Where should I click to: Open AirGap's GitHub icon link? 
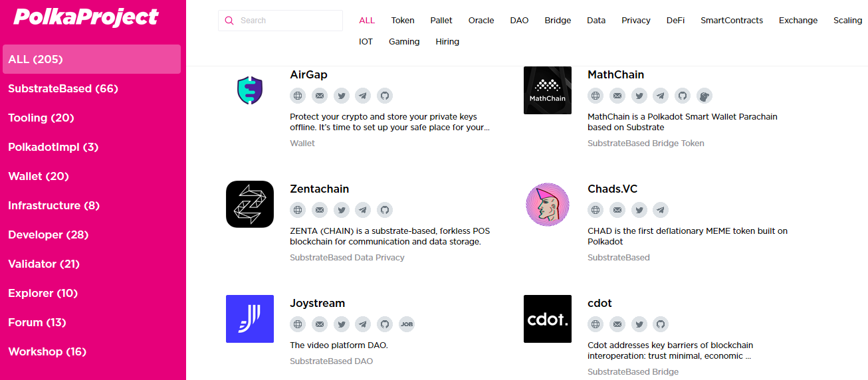(384, 96)
